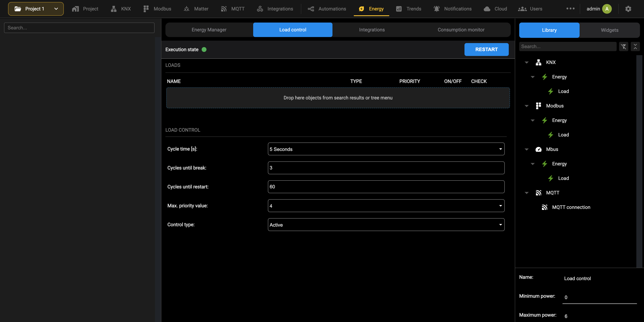Image resolution: width=644 pixels, height=322 pixels.
Task: Open the Cycle time dropdown
Action: pyautogui.click(x=386, y=149)
